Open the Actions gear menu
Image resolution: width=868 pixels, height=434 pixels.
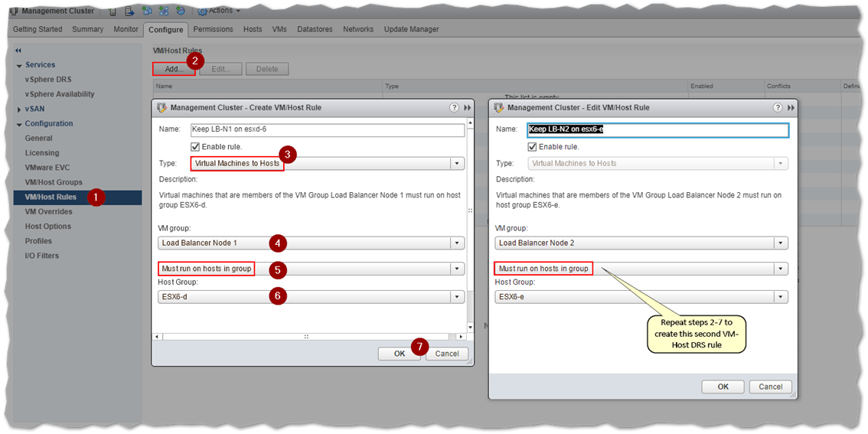click(x=219, y=11)
